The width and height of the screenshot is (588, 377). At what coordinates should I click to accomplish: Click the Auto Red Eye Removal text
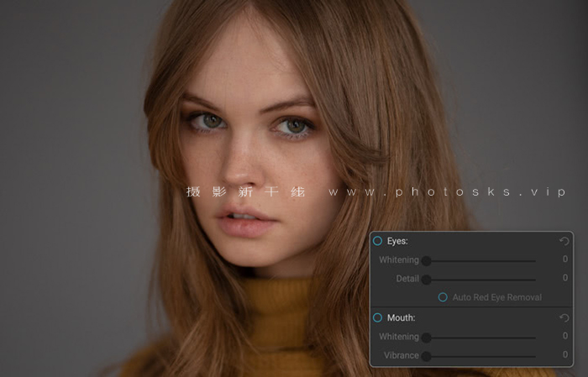pyautogui.click(x=497, y=297)
